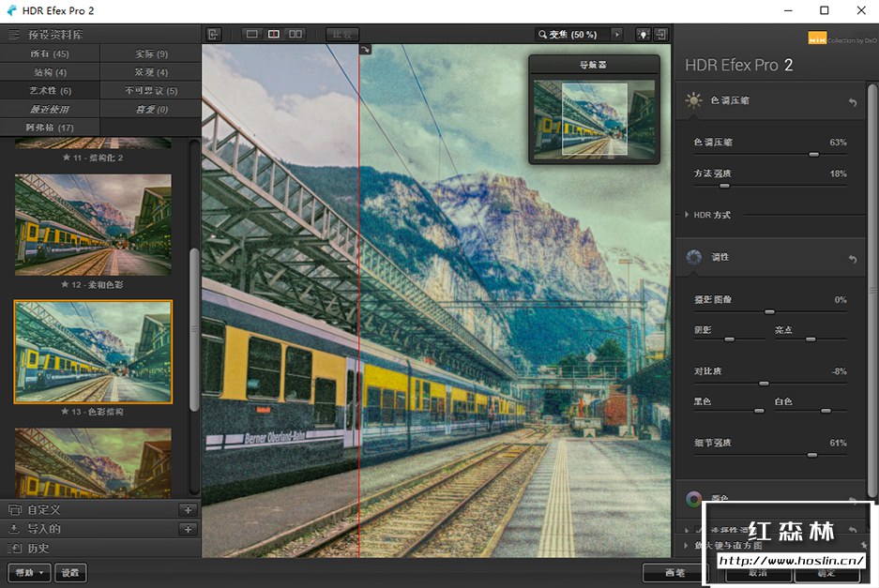Select side-by-side preview view mode
This screenshot has width=879, height=588.
click(x=296, y=35)
